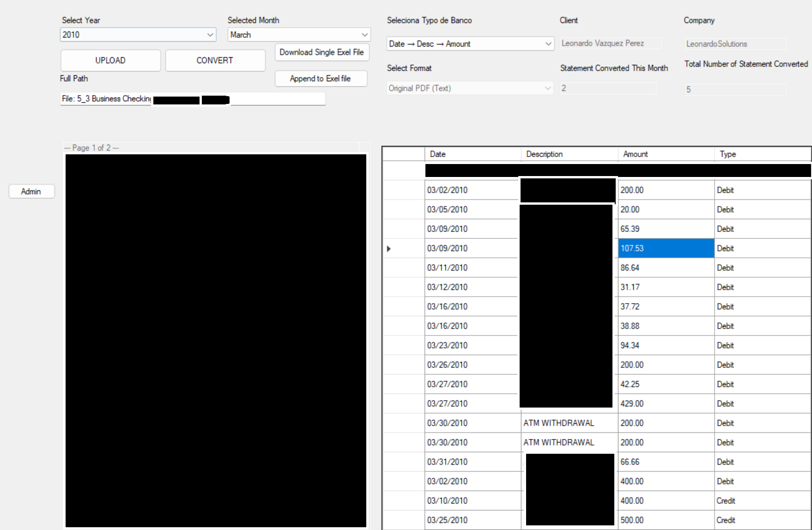Select Credit type cell in 03/25/2010 row
Image resolution: width=812 pixels, height=530 pixels.
pyautogui.click(x=763, y=520)
